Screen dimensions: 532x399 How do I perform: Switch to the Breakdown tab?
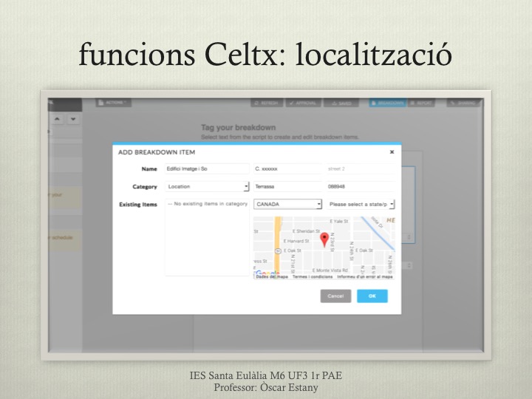pos(387,103)
